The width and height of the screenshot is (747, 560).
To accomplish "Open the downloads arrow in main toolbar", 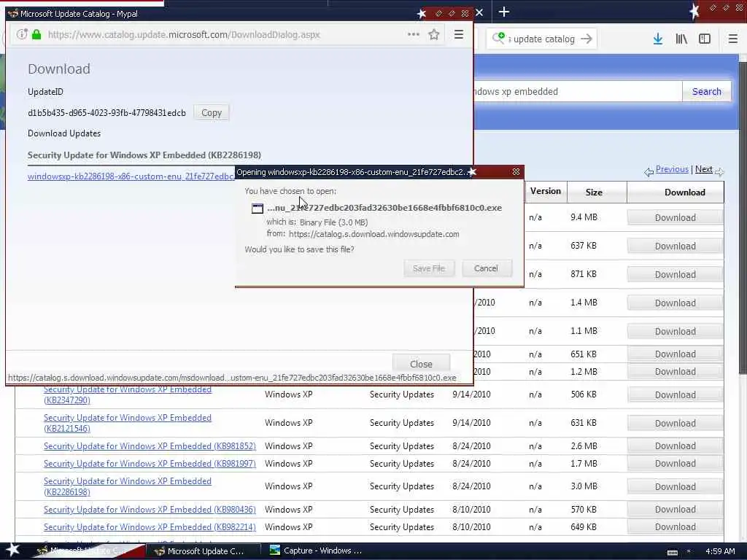I will (657, 39).
